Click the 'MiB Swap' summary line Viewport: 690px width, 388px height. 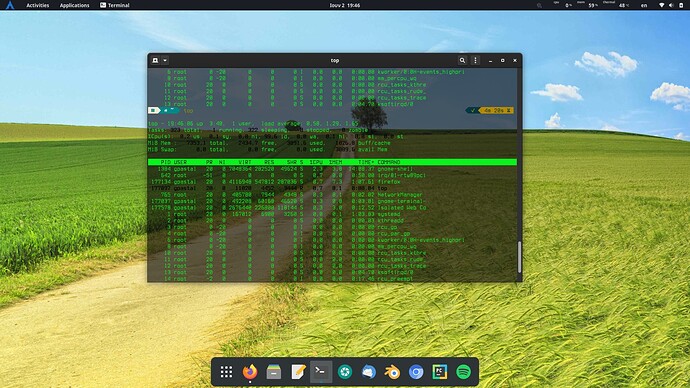click(268, 150)
